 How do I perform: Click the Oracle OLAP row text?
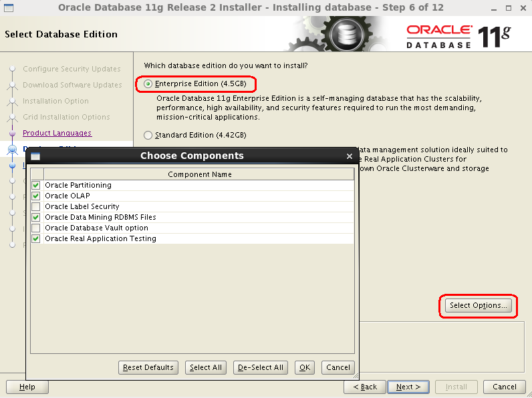[x=68, y=196]
